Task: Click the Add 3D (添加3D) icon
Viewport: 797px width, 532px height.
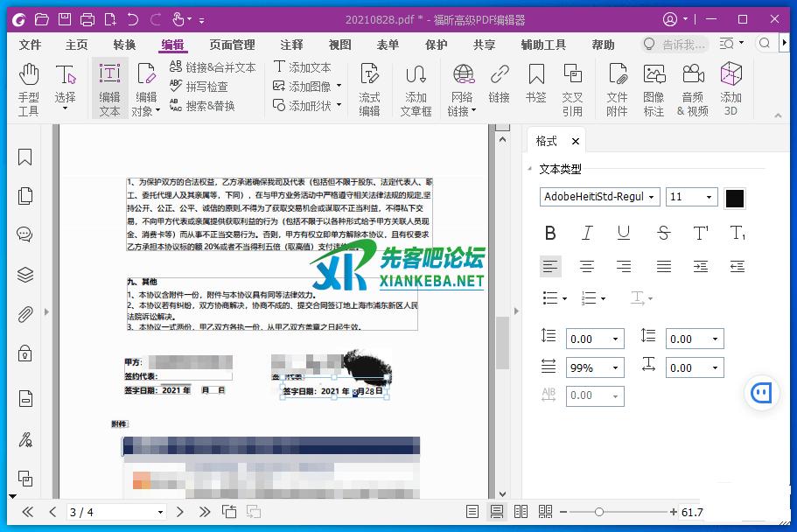Action: tap(731, 87)
